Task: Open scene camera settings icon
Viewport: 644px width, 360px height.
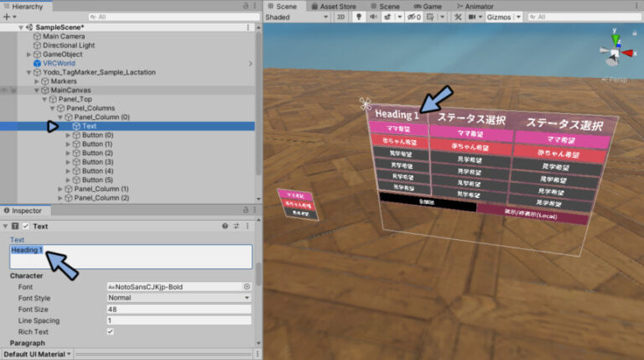Action: tap(472, 17)
